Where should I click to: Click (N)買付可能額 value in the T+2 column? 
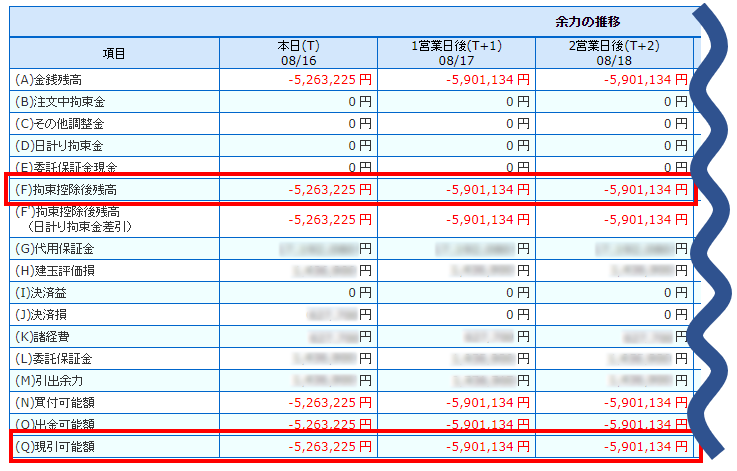coord(646,402)
